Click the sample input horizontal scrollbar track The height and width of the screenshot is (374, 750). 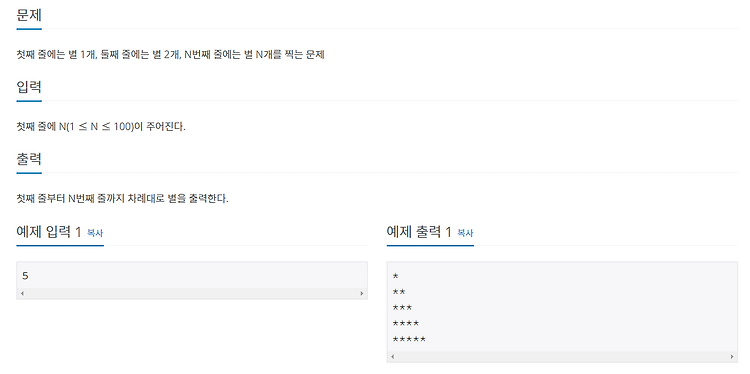192,293
